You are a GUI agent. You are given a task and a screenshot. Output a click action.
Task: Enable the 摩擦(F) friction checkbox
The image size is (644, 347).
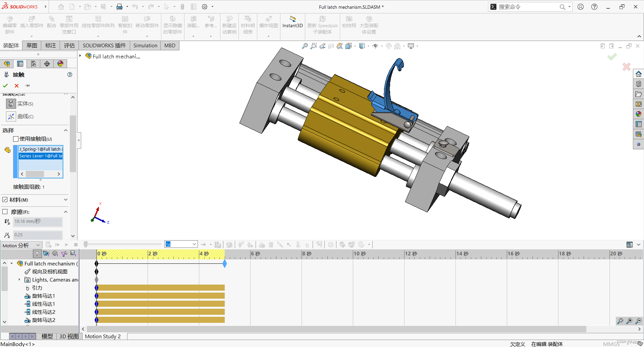click(5, 211)
